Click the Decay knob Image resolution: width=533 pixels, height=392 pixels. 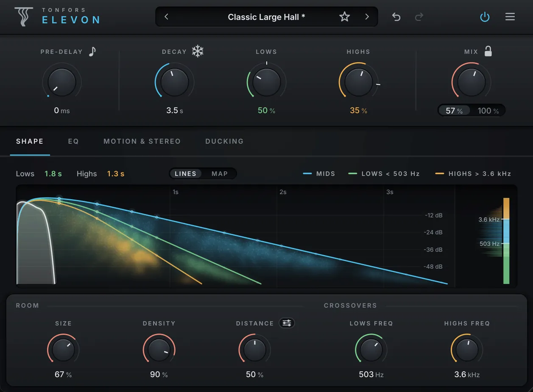pos(174,82)
